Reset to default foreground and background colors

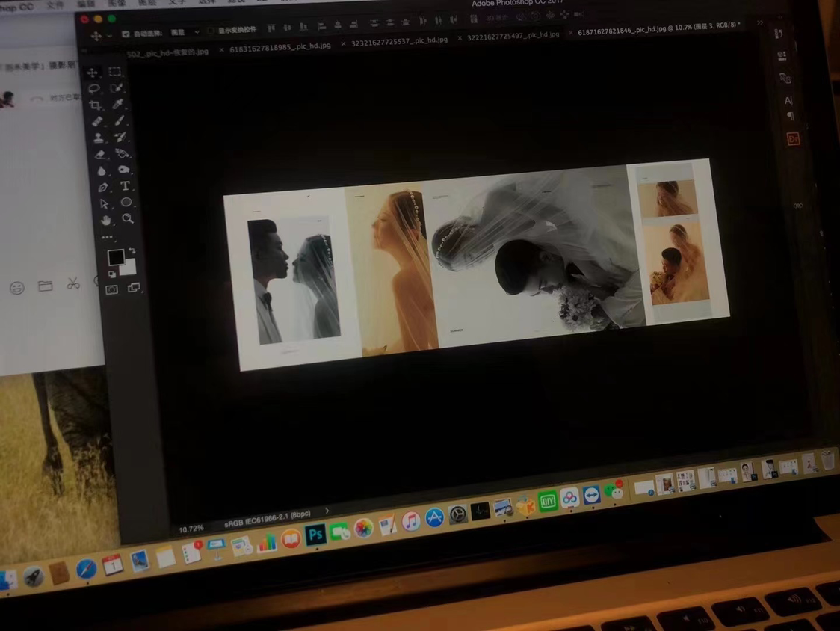(112, 274)
